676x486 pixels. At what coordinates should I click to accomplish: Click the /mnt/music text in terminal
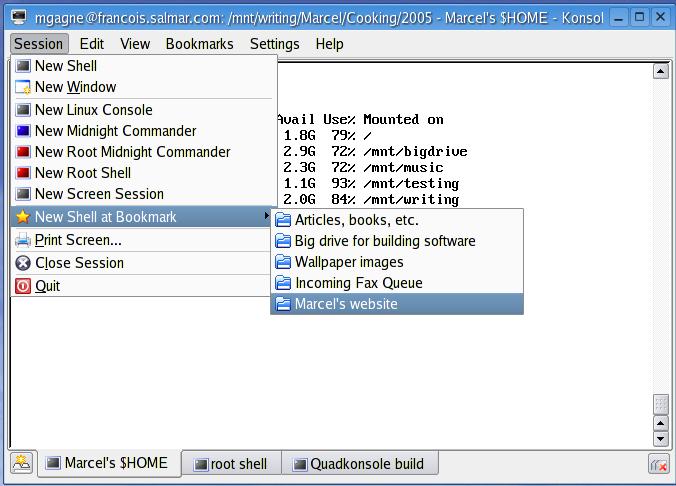404,167
